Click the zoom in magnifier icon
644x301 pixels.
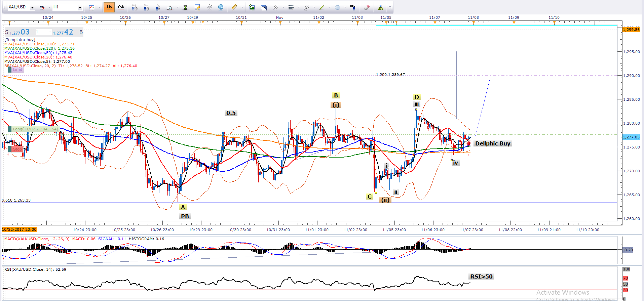pyautogui.click(x=135, y=7)
